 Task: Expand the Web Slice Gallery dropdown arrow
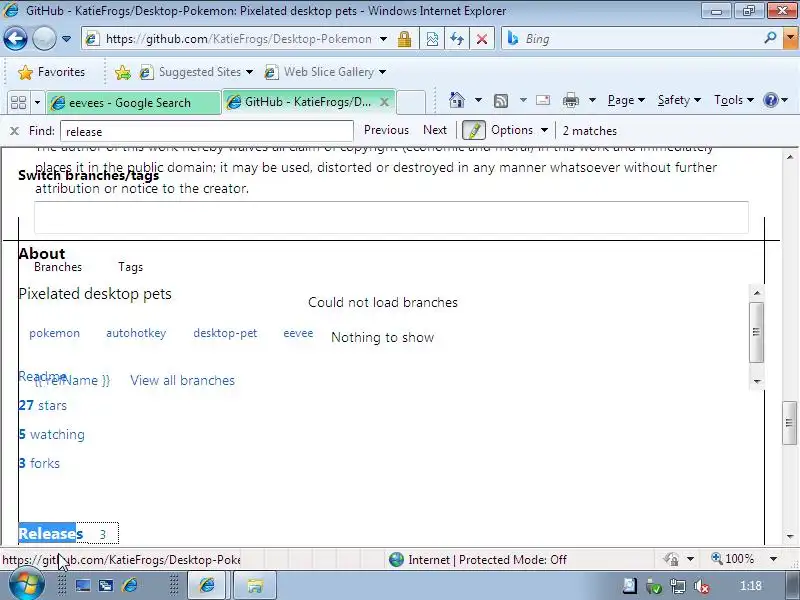pos(383,72)
